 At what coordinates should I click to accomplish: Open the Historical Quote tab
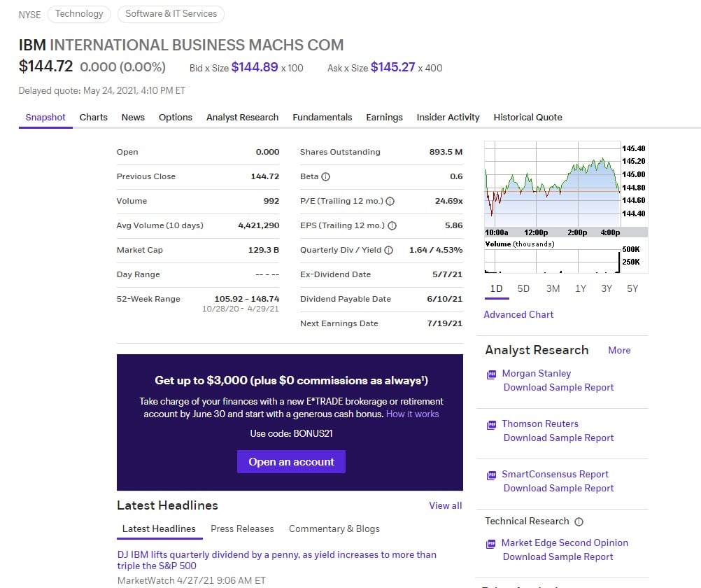click(528, 117)
